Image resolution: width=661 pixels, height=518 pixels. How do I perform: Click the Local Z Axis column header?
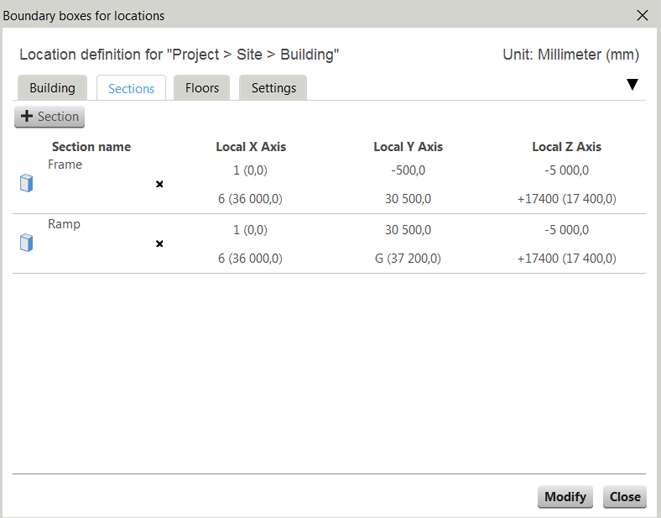pos(566,147)
